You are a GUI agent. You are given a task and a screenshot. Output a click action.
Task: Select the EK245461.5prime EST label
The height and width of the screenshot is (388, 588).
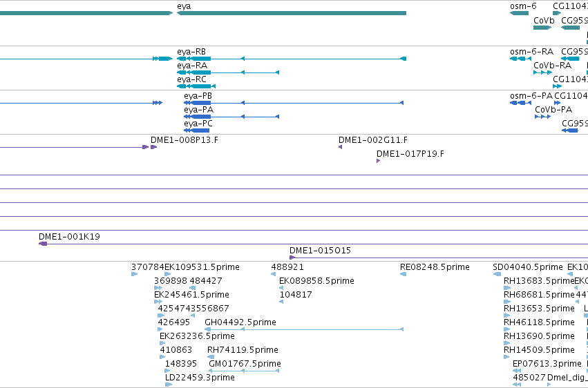(191, 295)
